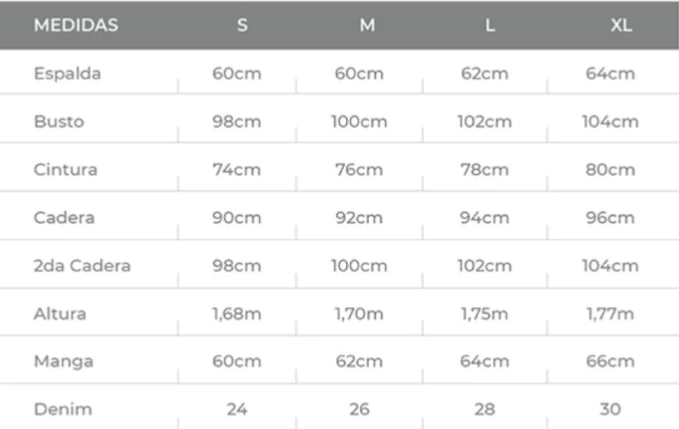Select the M size column header

pos(367,26)
